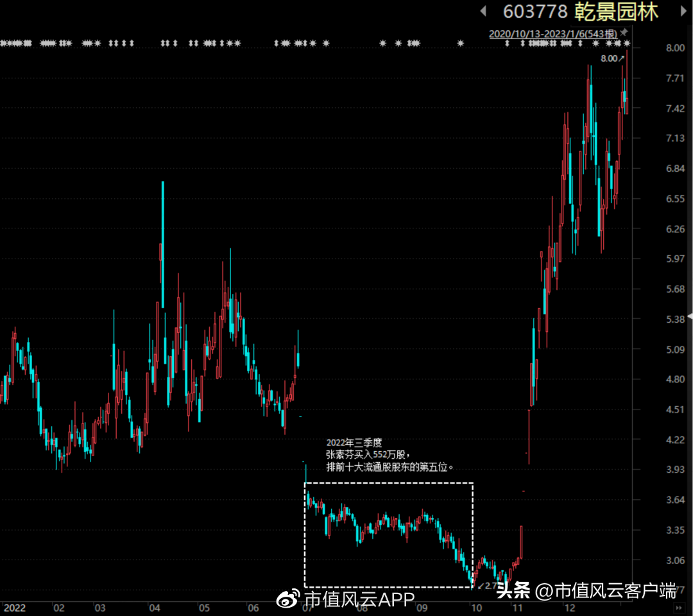
Task: Click the leftmost star event marker at top
Action: 3,43
